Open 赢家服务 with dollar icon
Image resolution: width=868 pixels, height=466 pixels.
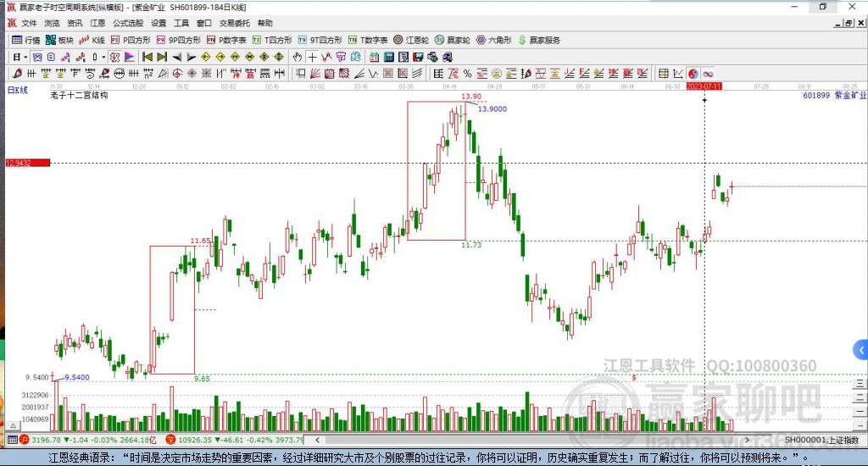539,40
